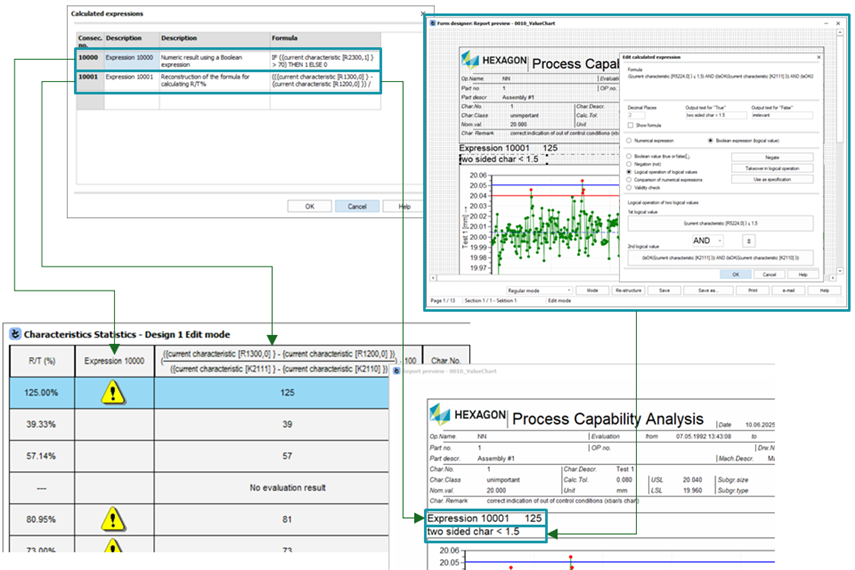Click the R/T (%) column header
Viewport: 855px width, 570px height.
(x=42, y=361)
